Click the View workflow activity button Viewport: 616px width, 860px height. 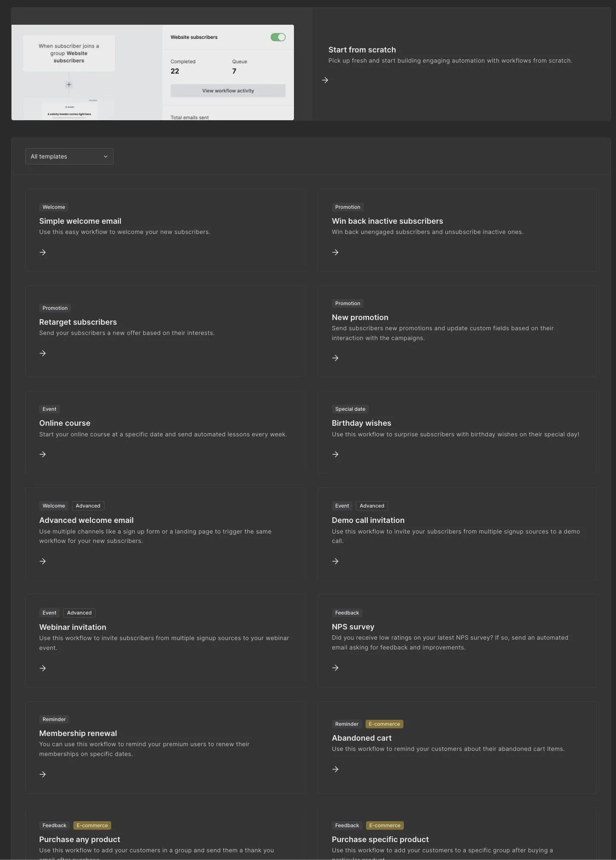(228, 91)
